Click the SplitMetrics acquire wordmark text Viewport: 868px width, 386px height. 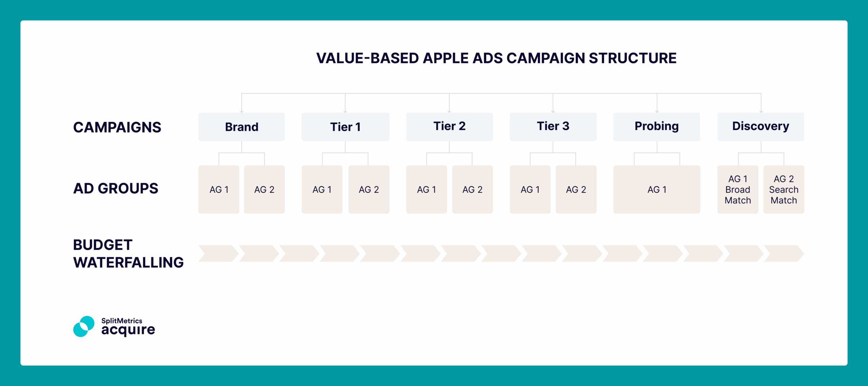tap(128, 326)
